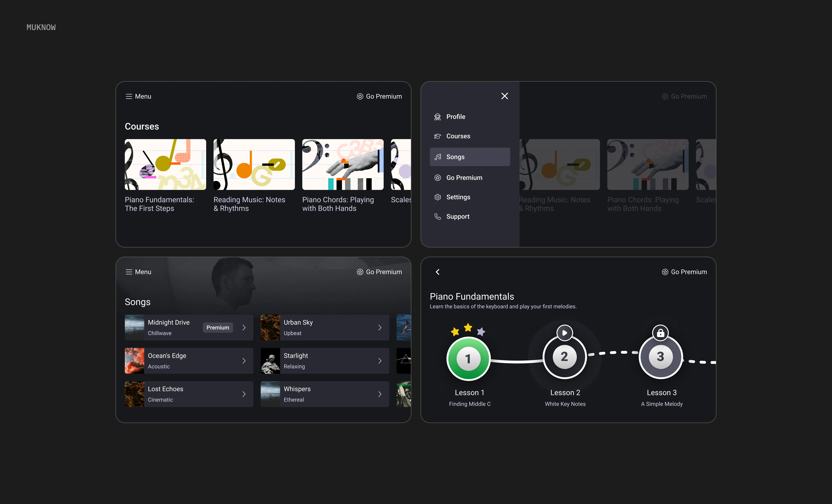
Task: Tap the play badge above Lesson 2
Action: [565, 333]
